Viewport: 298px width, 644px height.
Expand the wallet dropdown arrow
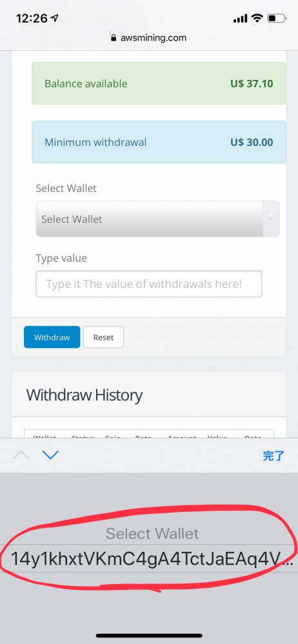(x=270, y=216)
